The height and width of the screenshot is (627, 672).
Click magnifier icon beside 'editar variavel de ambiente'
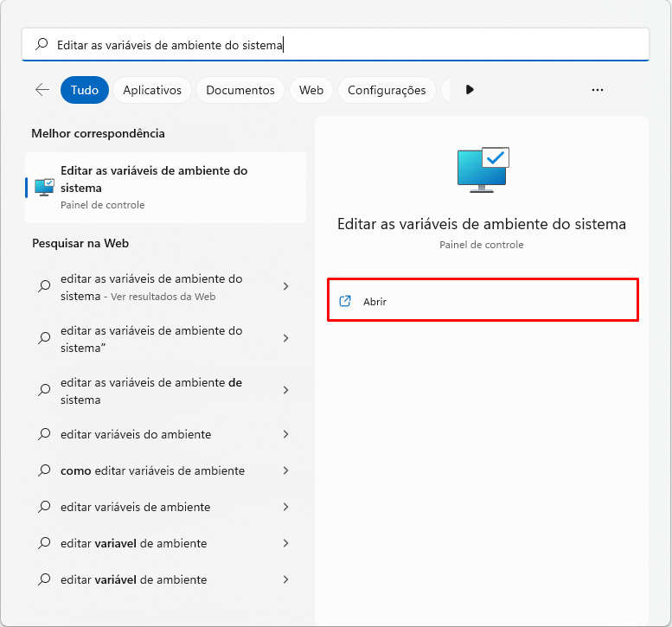click(x=44, y=543)
